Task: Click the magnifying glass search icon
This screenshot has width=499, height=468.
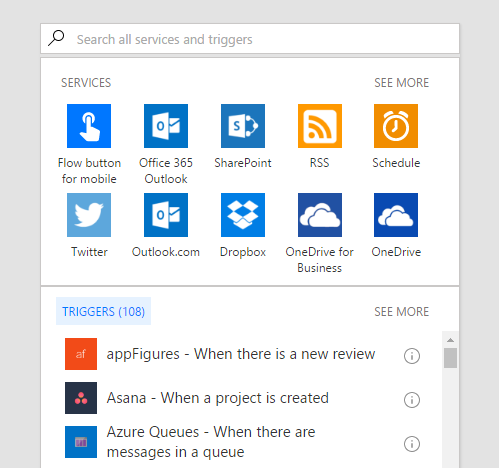Action: pyautogui.click(x=56, y=38)
